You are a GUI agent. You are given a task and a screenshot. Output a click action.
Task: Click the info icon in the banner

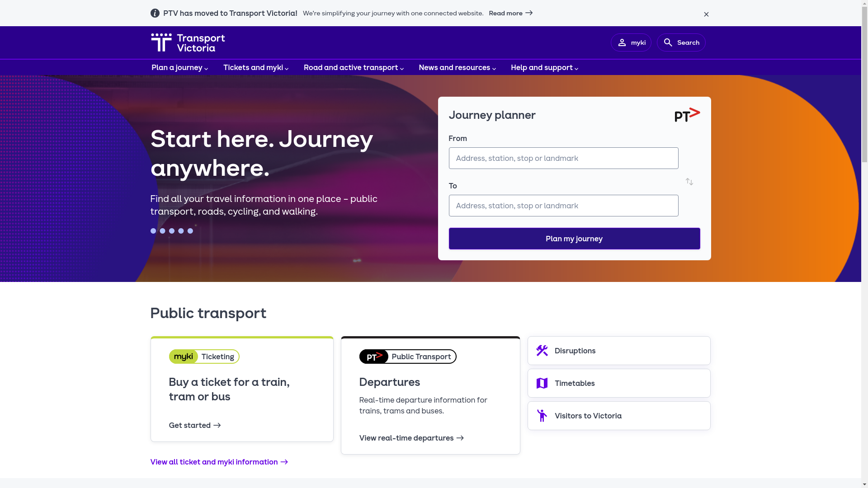pos(155,13)
